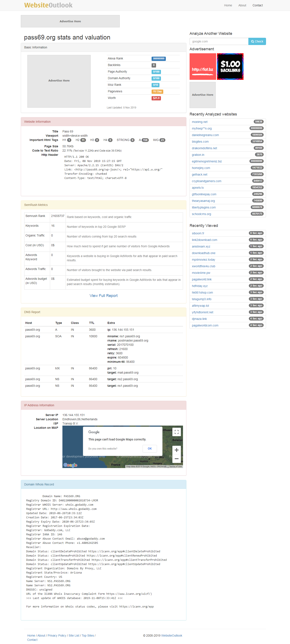Click the Pageviews 11/Day badge
The width and height of the screenshot is (290, 644).
click(157, 91)
